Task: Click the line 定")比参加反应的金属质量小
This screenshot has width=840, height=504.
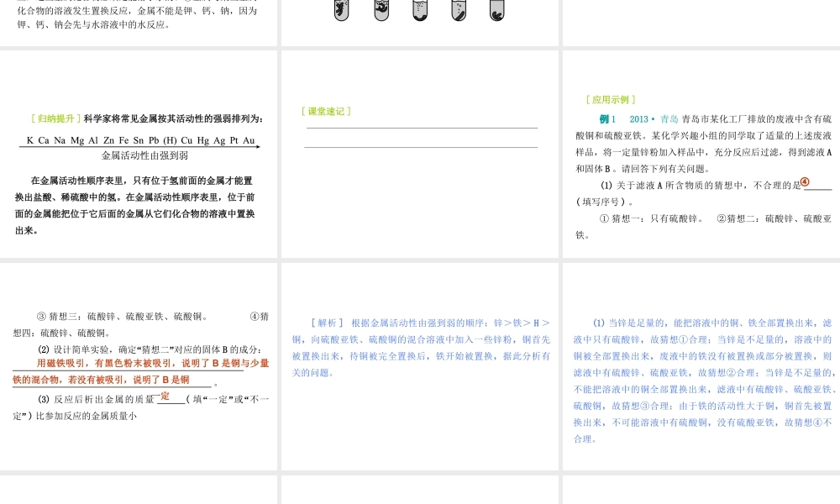Action: point(75,416)
